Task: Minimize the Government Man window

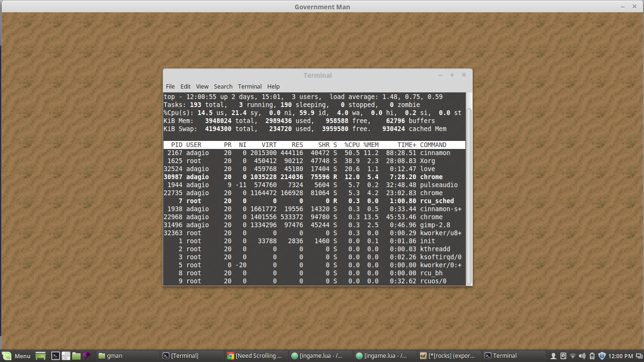Action: pyautogui.click(x=622, y=7)
